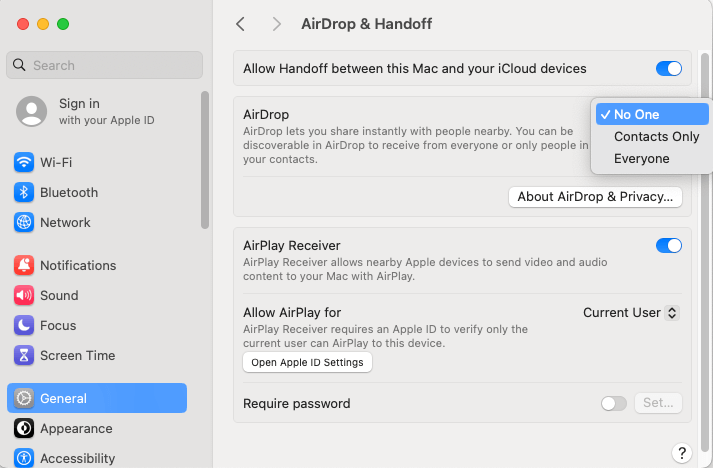Pick the No One AirDrop option

pyautogui.click(x=637, y=114)
